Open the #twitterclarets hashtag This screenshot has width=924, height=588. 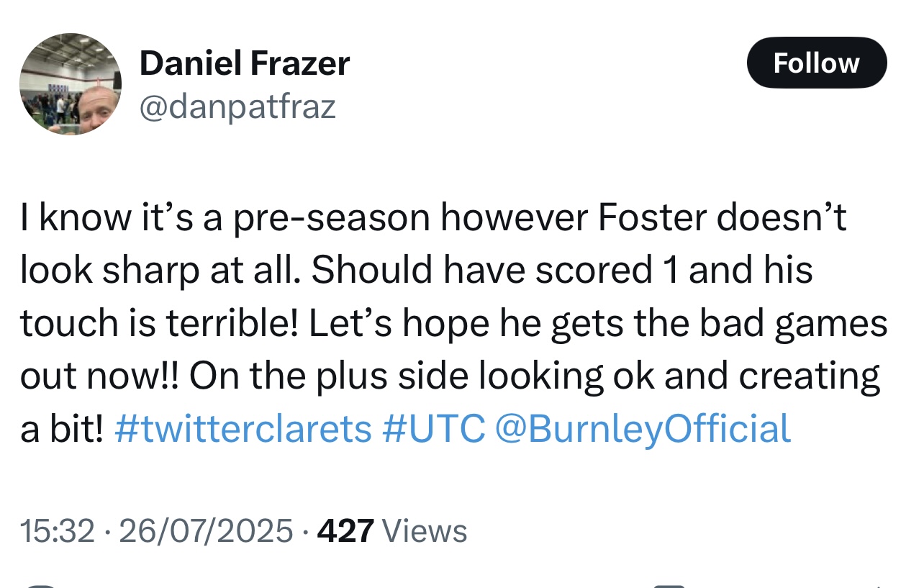point(243,428)
